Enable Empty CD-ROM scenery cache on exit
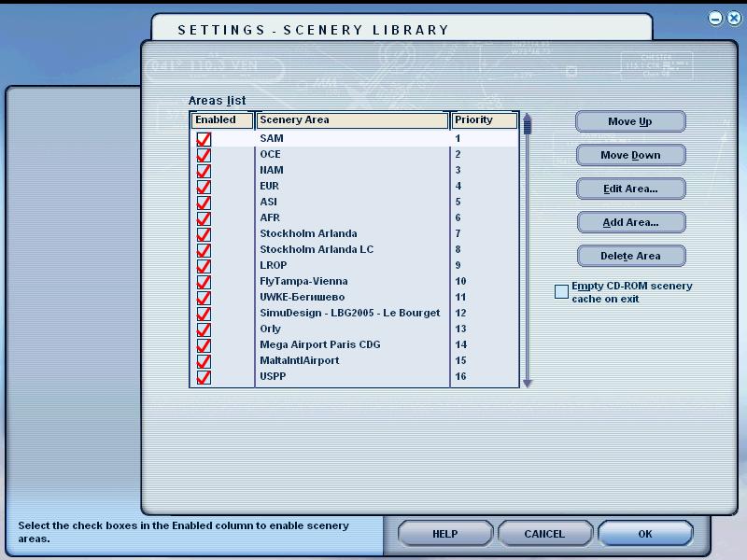The image size is (747, 560). (562, 291)
